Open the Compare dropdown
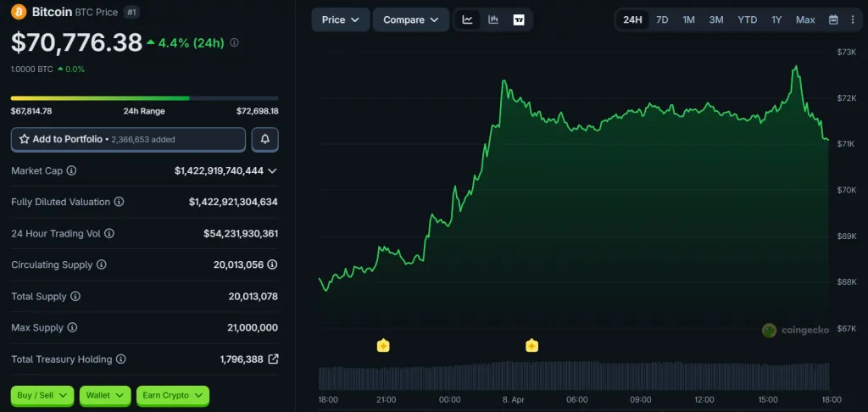868x412 pixels. (411, 20)
